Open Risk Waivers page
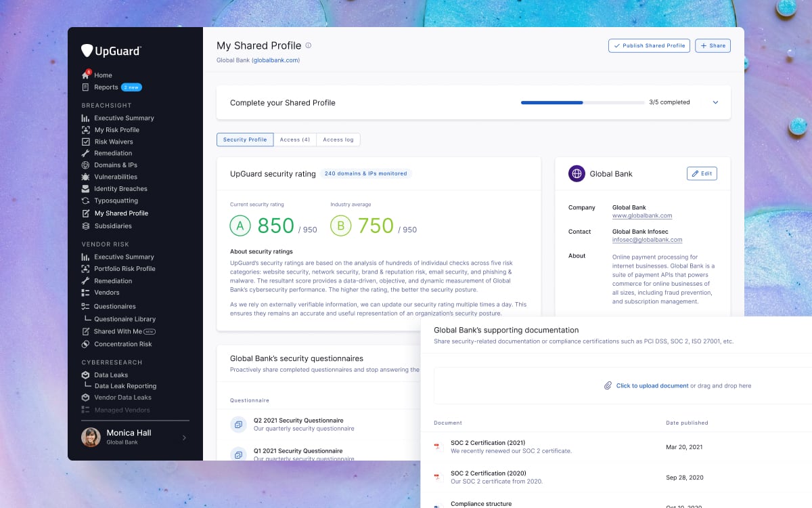 (x=107, y=142)
